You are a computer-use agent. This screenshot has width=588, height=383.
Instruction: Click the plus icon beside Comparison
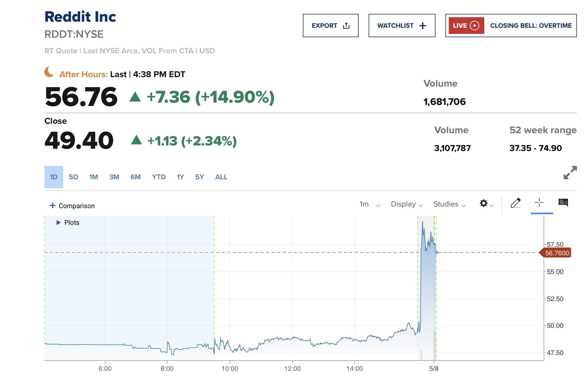tap(52, 205)
